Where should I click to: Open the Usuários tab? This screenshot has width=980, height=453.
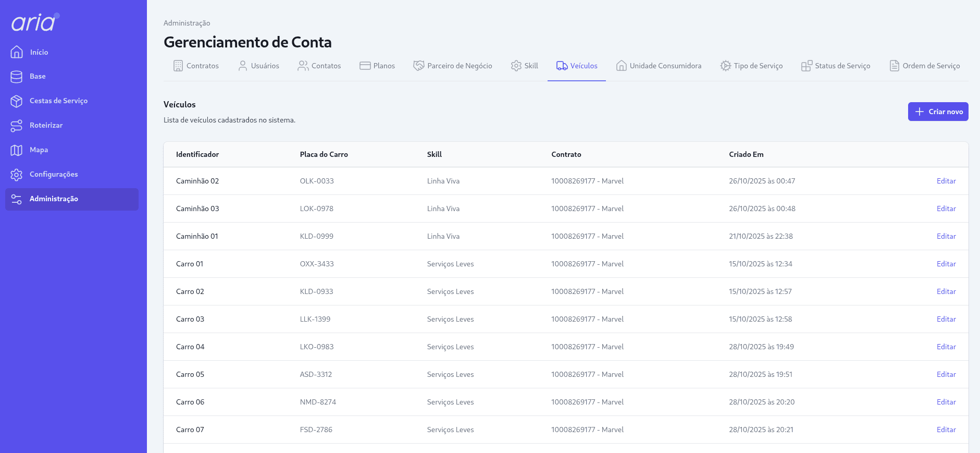pyautogui.click(x=258, y=66)
